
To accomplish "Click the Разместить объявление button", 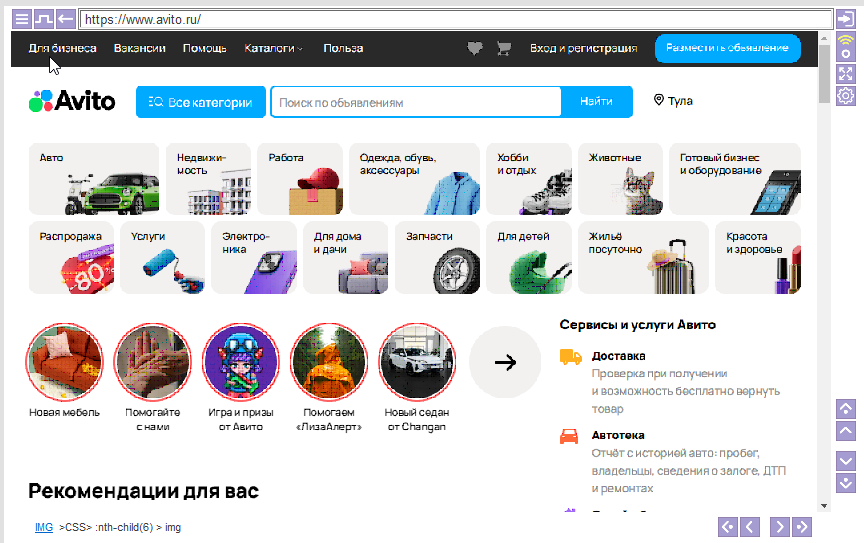I will 727,48.
